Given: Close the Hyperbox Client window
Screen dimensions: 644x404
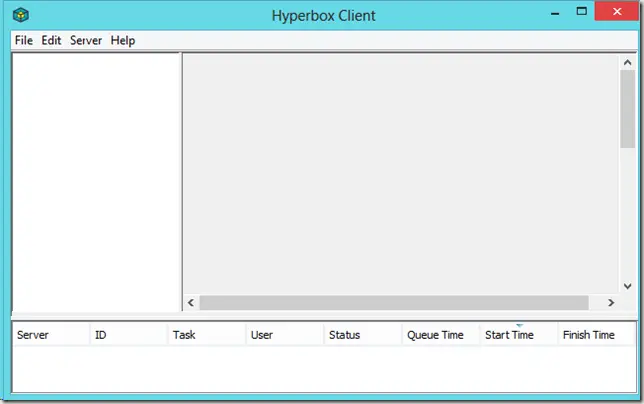Looking at the screenshot, I should 616,11.
